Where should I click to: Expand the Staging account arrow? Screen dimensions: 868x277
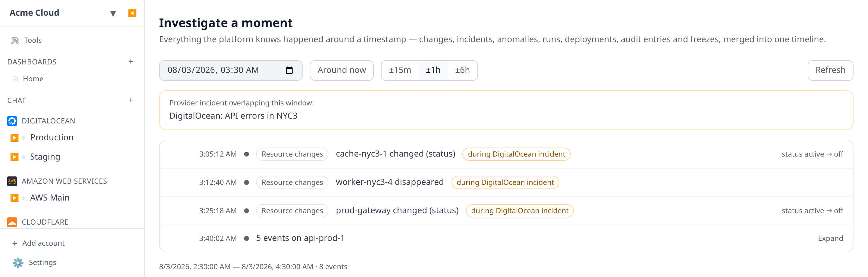coord(14,157)
